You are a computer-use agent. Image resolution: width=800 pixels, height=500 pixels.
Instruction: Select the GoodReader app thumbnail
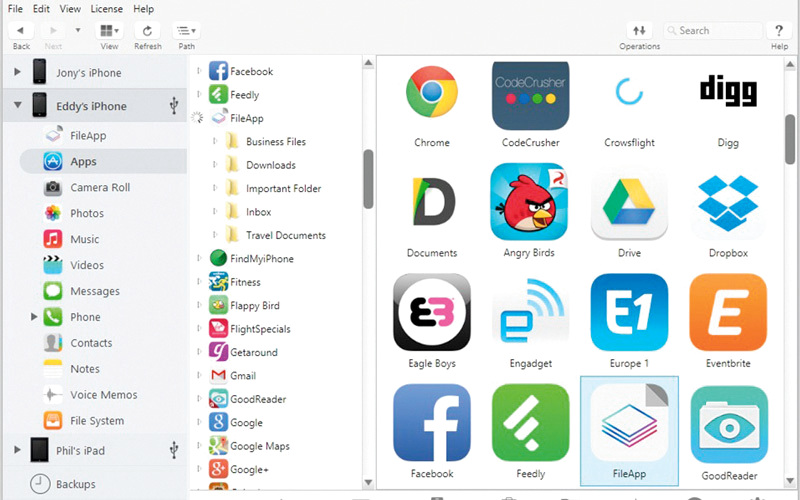pos(728,423)
